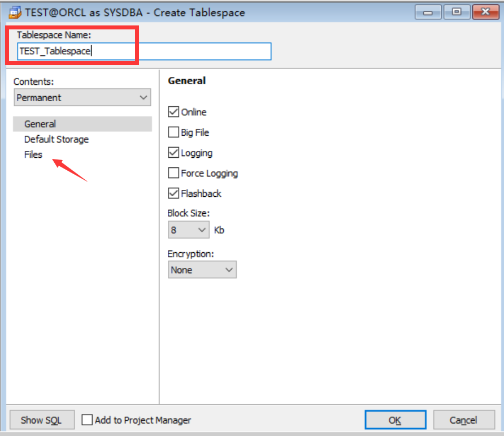The image size is (504, 436).
Task: Toggle the Logging checkbox
Action: [173, 153]
